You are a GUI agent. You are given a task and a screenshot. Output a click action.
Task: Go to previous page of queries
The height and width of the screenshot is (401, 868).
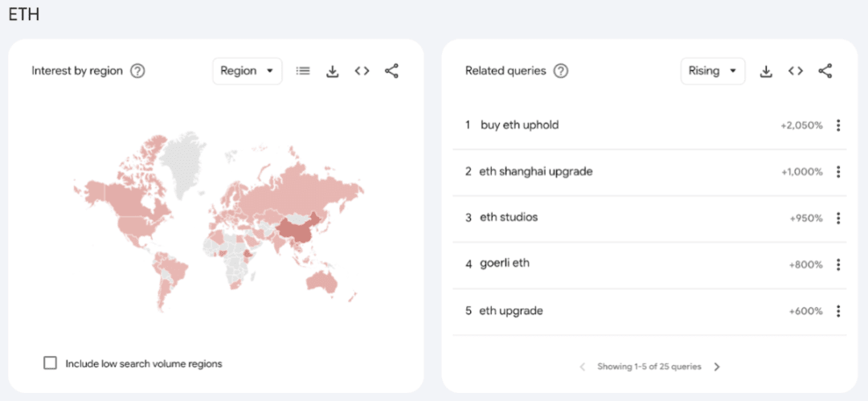click(x=583, y=367)
